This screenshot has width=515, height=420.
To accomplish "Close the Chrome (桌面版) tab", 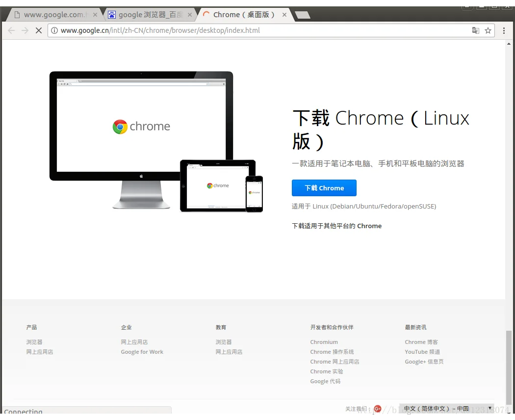I will [284, 15].
